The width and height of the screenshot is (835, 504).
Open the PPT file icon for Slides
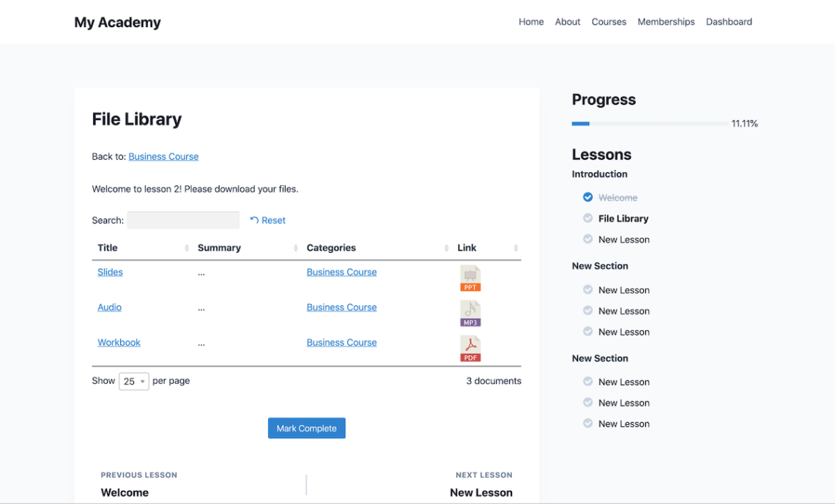click(x=470, y=278)
